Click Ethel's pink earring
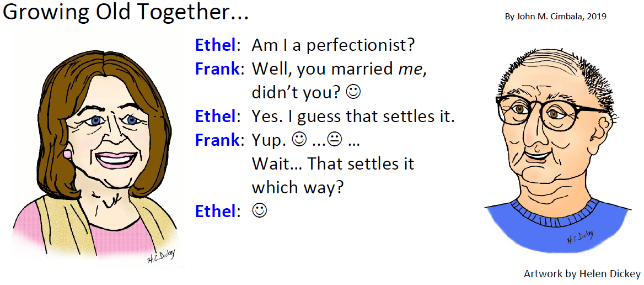 (67, 155)
